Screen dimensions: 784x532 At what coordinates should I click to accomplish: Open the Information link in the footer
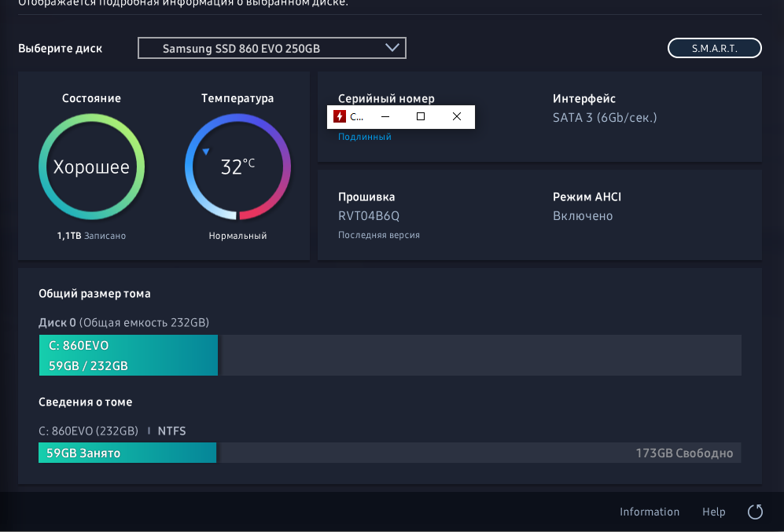pos(650,512)
